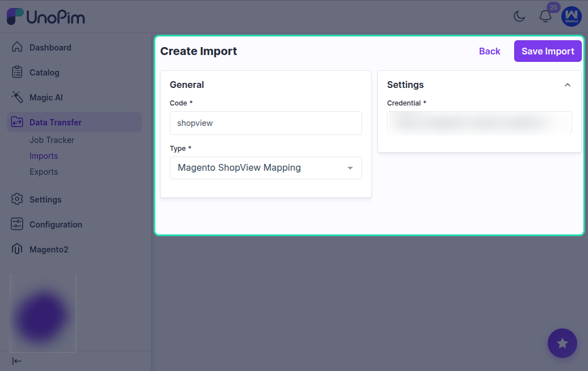
Task: Focus the Code input field
Action: point(266,123)
